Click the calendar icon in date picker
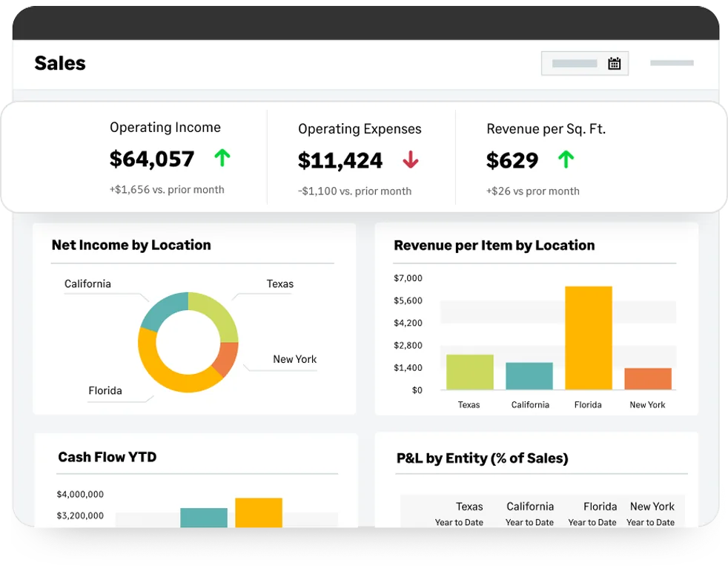728x566 pixels. click(x=615, y=63)
